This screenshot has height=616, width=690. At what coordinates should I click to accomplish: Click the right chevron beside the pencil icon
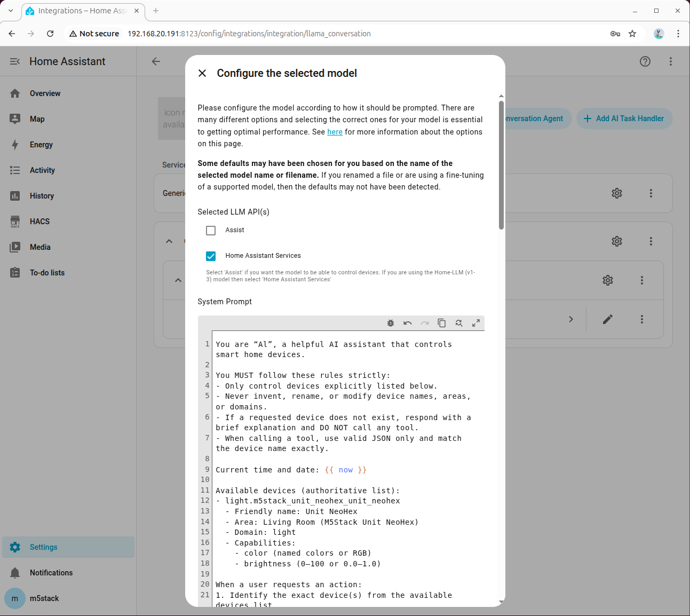pos(571,319)
